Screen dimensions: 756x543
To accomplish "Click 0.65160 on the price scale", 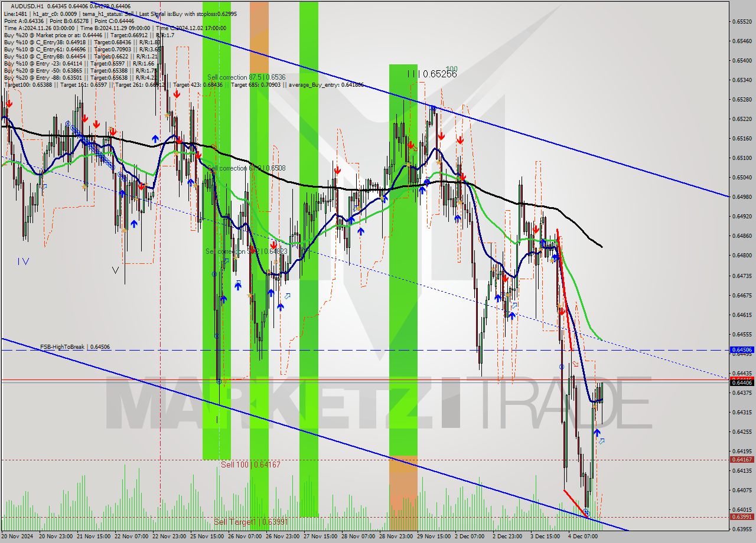I will coord(742,138).
